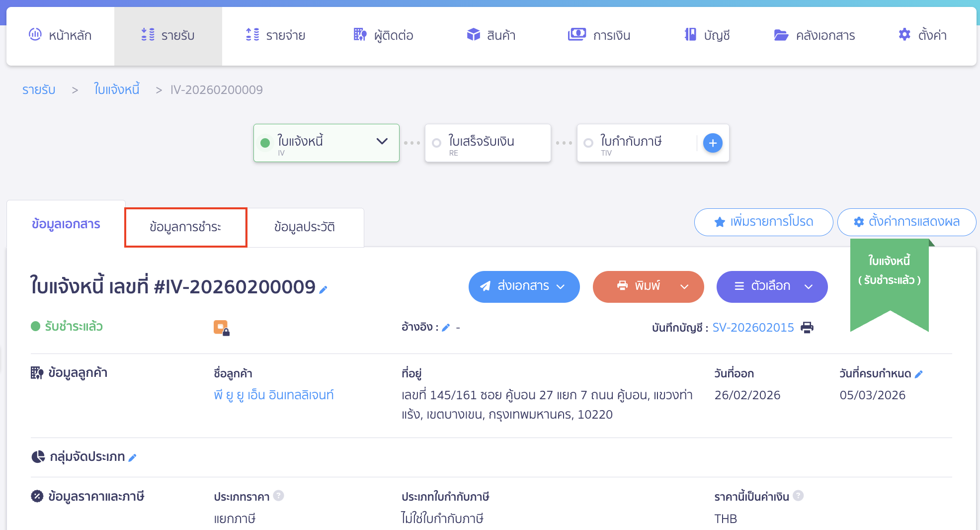The width and height of the screenshot is (980, 530).
Task: Click the help icon next to ประเภทราคา
Action: click(x=279, y=496)
